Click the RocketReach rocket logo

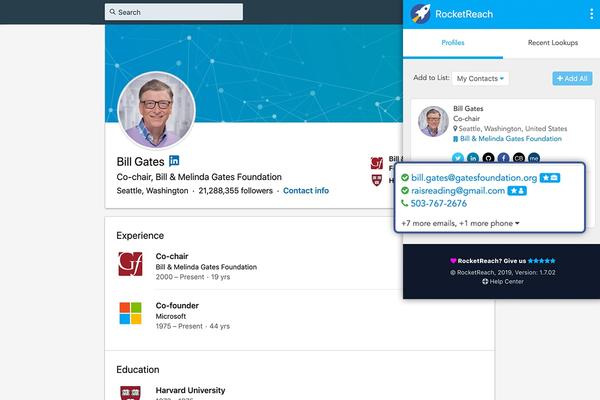pos(421,14)
